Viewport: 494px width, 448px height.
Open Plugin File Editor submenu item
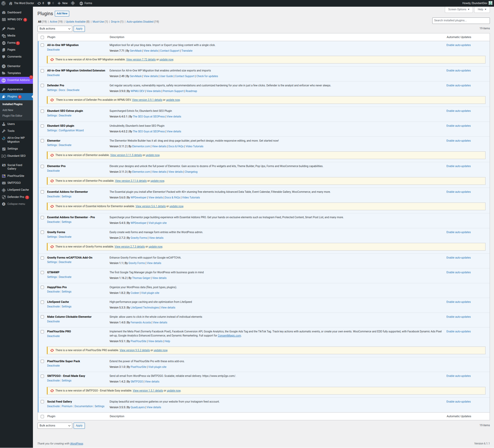point(12,116)
